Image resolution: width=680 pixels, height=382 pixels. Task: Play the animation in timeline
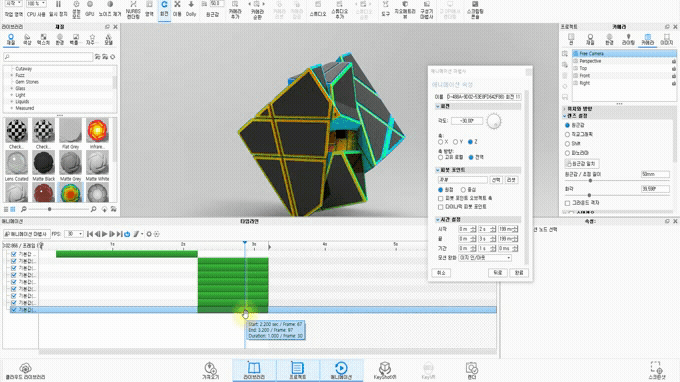click(105, 234)
